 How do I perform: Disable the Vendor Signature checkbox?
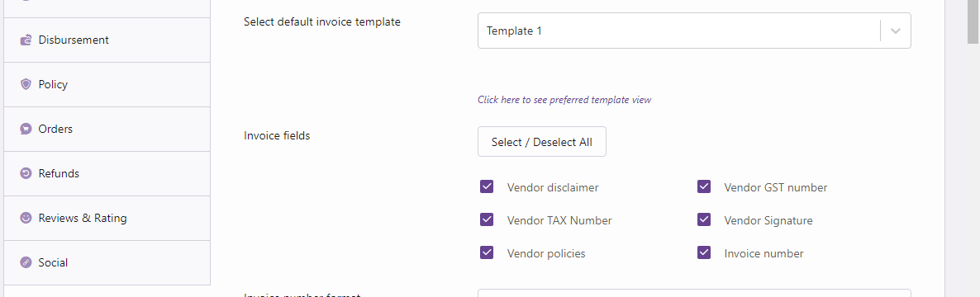(x=704, y=219)
